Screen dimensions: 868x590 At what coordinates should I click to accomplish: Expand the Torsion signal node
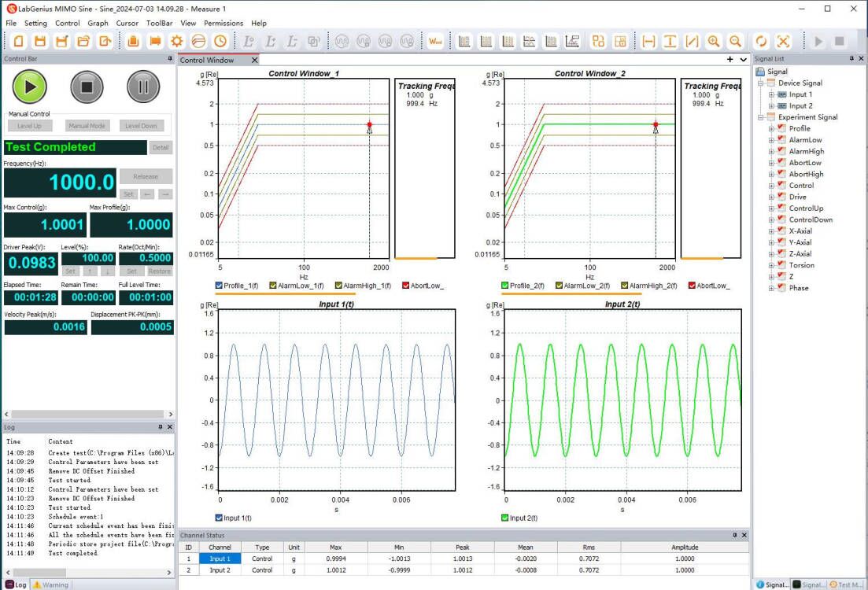pos(771,265)
